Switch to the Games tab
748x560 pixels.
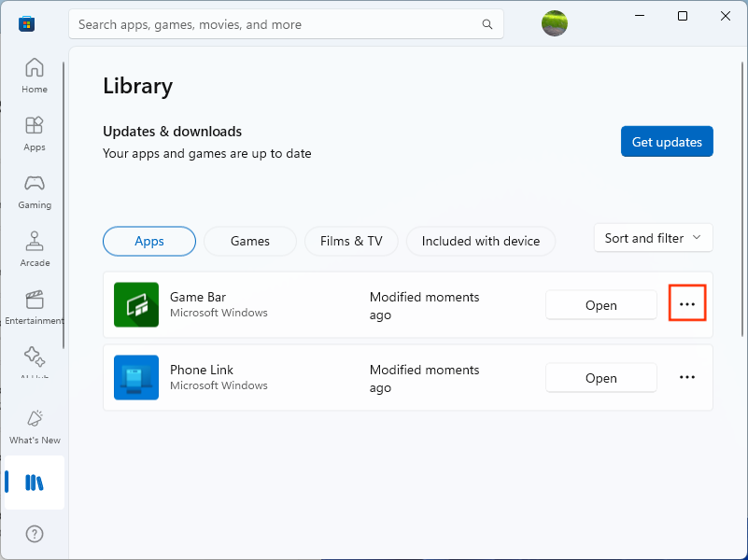click(x=249, y=241)
